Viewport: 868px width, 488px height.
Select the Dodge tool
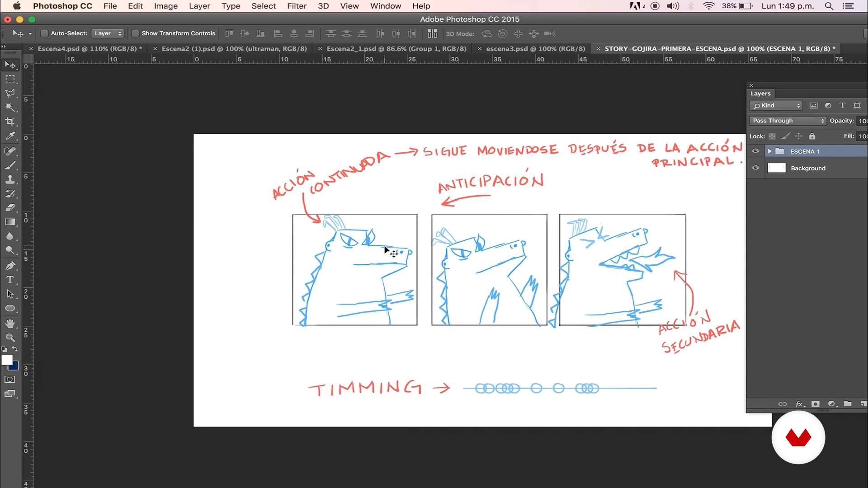click(10, 250)
